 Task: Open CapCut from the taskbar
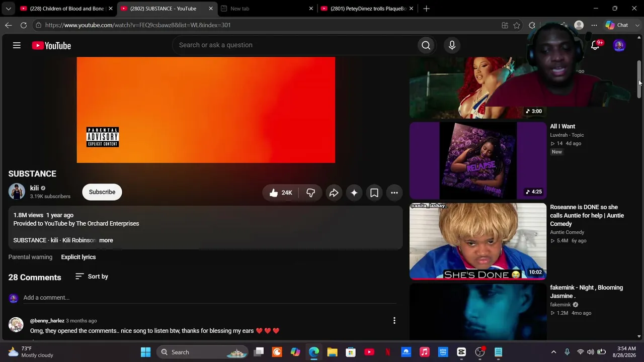[461, 352]
